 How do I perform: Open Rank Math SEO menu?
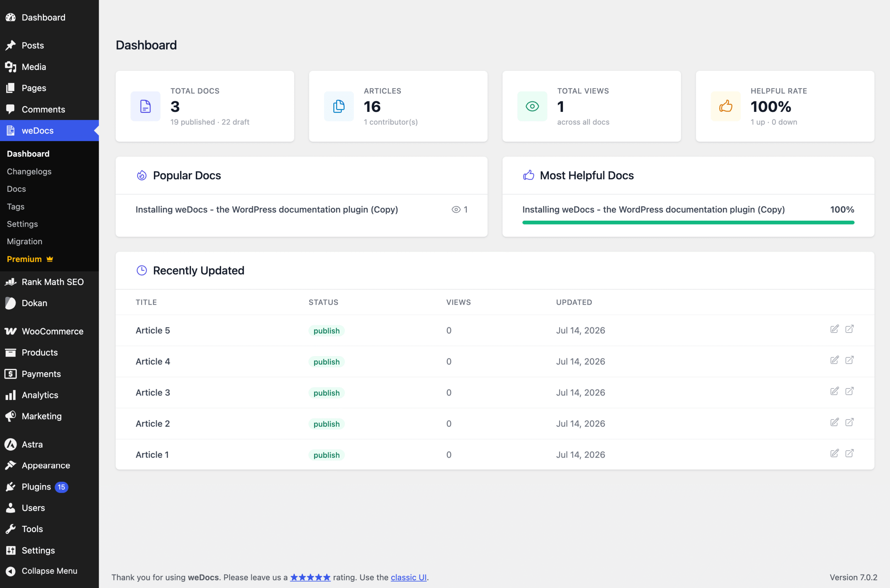pos(49,282)
